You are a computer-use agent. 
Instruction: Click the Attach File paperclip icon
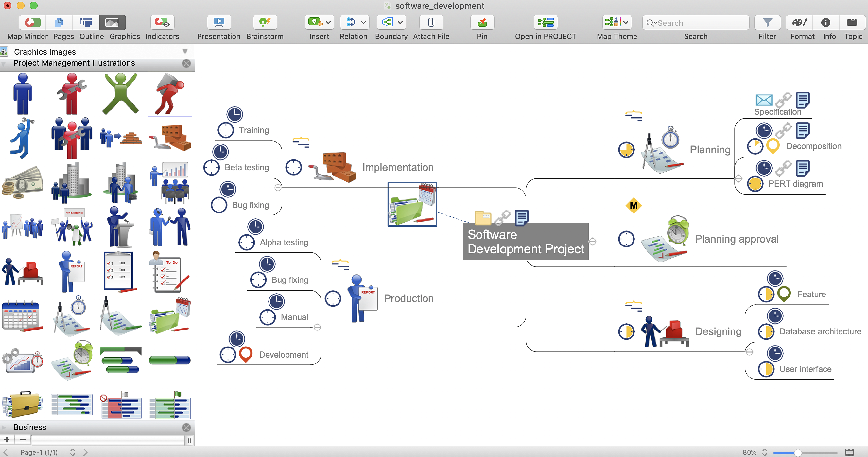[x=431, y=23]
